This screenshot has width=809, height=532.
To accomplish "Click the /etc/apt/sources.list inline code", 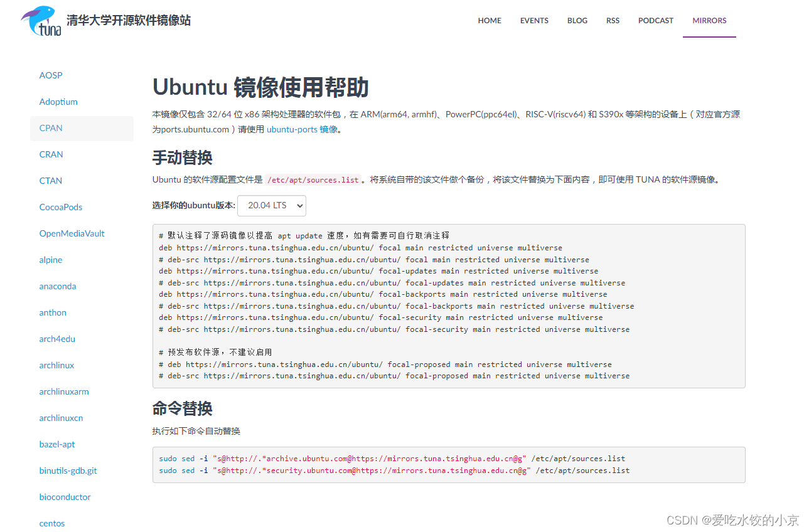I will tap(313, 180).
